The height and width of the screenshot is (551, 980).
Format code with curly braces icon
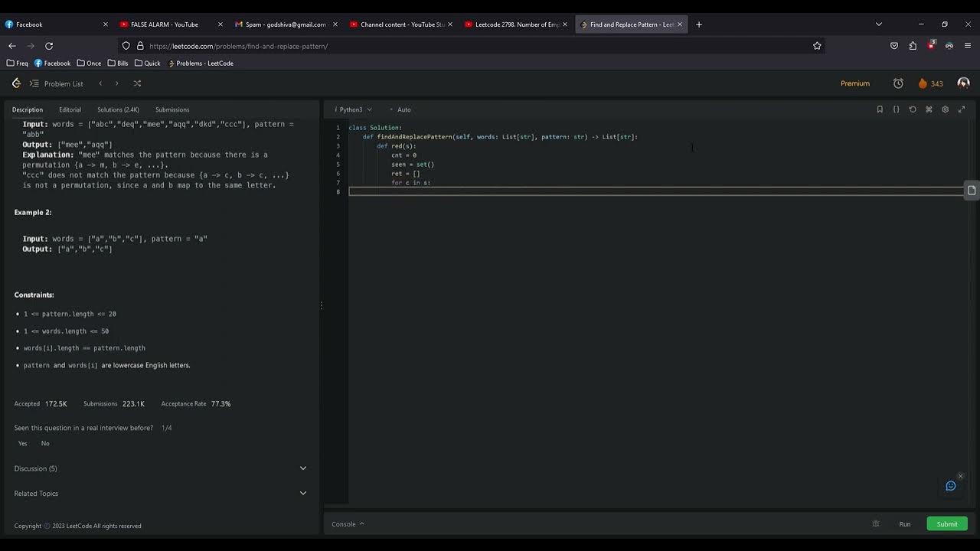pyautogui.click(x=896, y=109)
